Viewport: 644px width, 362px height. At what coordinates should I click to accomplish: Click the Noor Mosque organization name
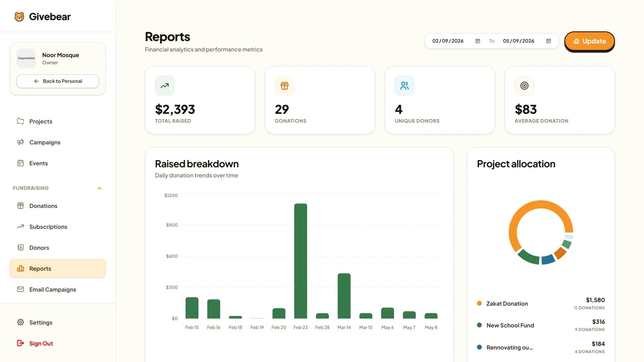click(x=60, y=55)
